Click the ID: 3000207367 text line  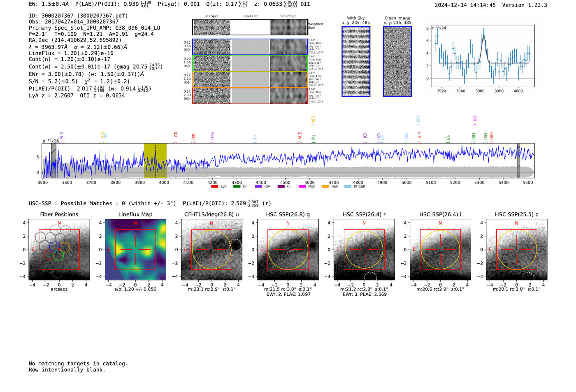(x=78, y=16)
